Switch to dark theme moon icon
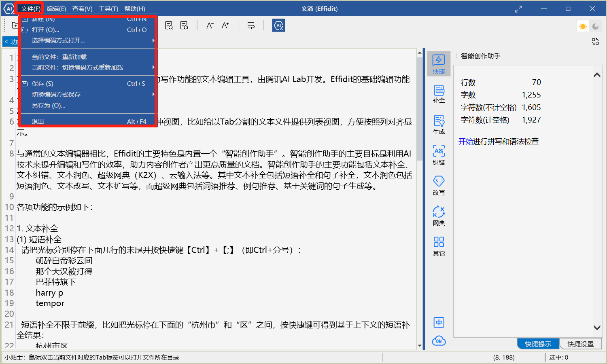607x364 pixels. pos(595,26)
